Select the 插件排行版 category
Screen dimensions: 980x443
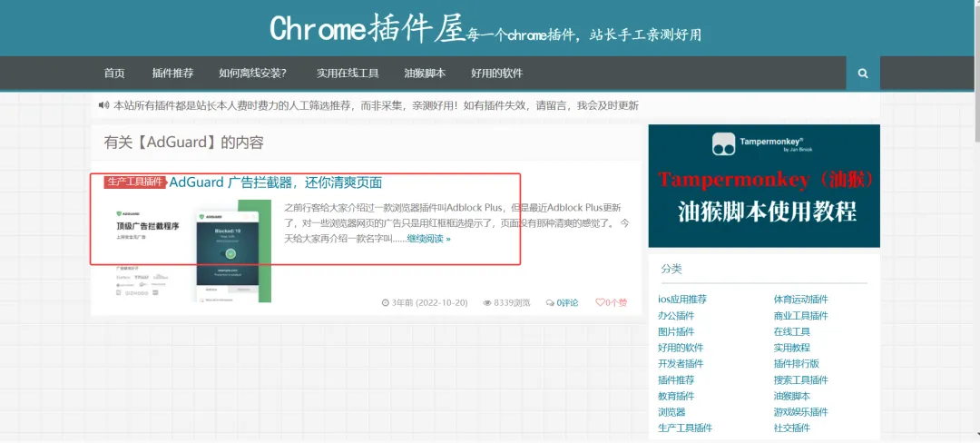click(797, 364)
